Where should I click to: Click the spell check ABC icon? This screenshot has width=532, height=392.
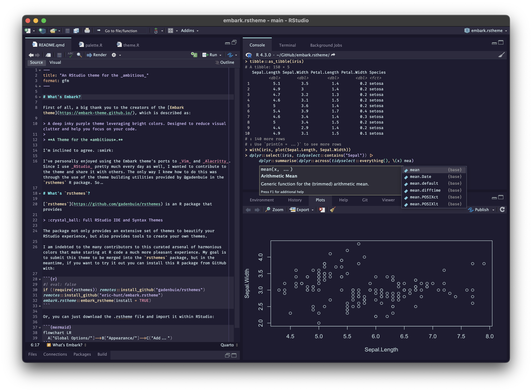tap(71, 55)
